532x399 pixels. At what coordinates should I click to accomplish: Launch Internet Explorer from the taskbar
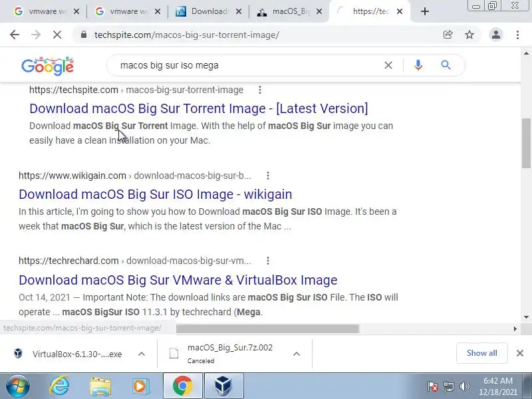(x=59, y=386)
